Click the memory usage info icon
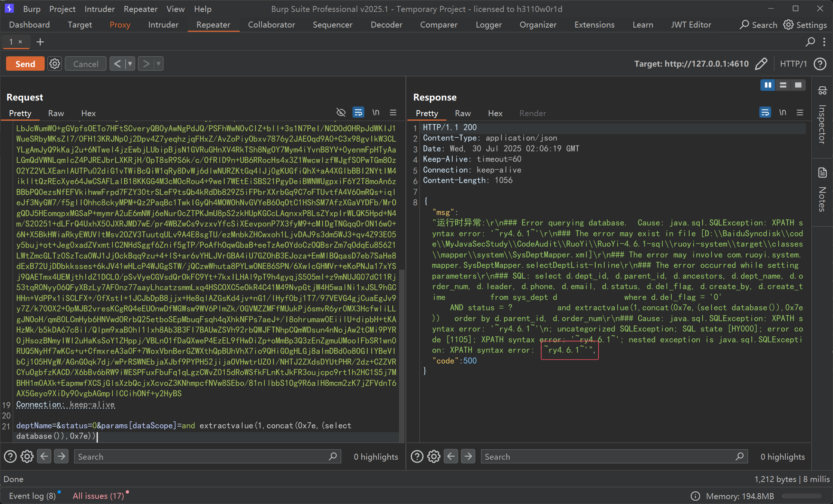The image size is (833, 504). 696,496
